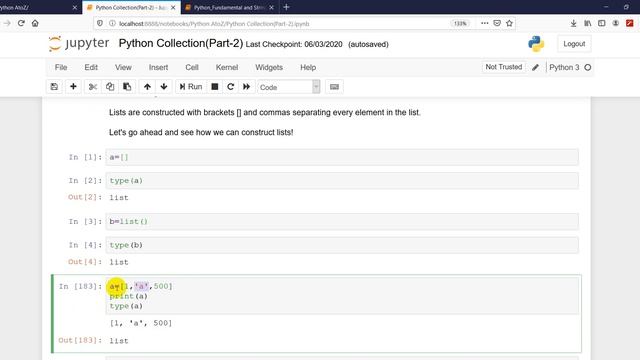Click the Jupyter logo
This screenshot has width=640, height=360.
79,43
